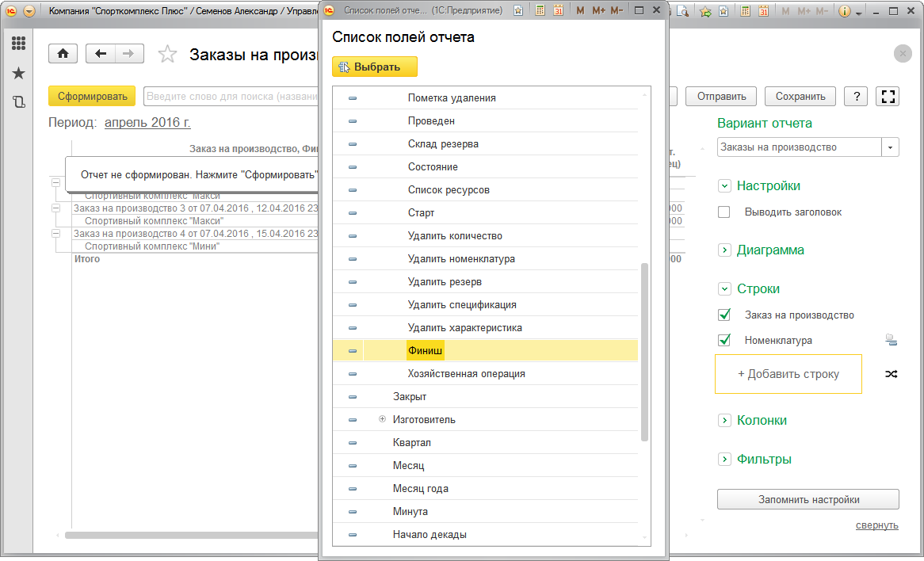
Task: Open History scroll icon in sidebar
Action: (18, 101)
